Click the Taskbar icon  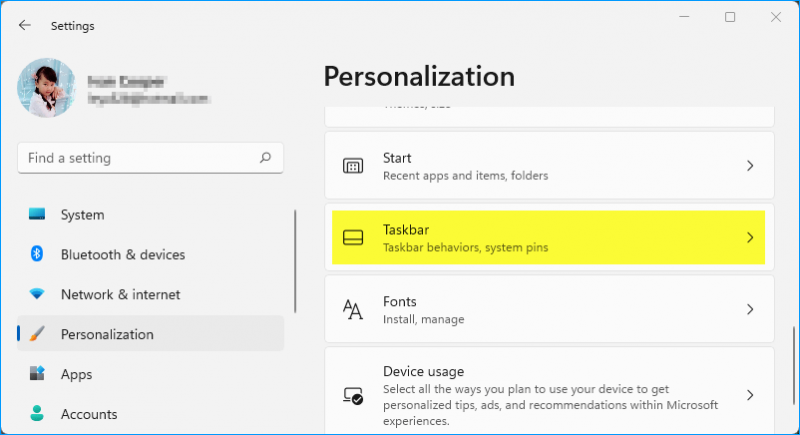coord(353,238)
